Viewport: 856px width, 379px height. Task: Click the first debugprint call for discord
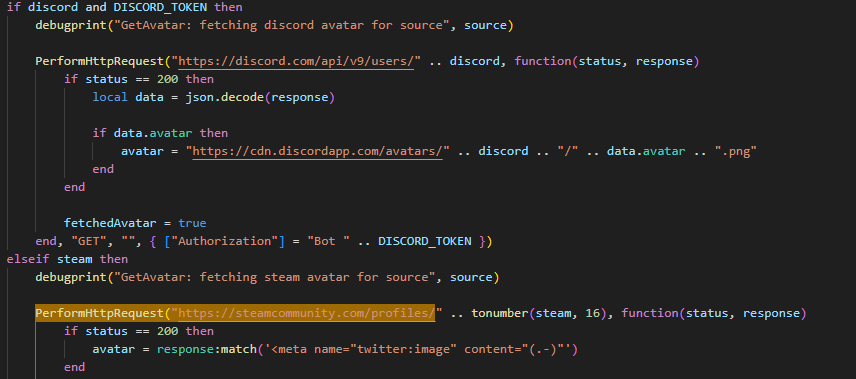pos(274,25)
